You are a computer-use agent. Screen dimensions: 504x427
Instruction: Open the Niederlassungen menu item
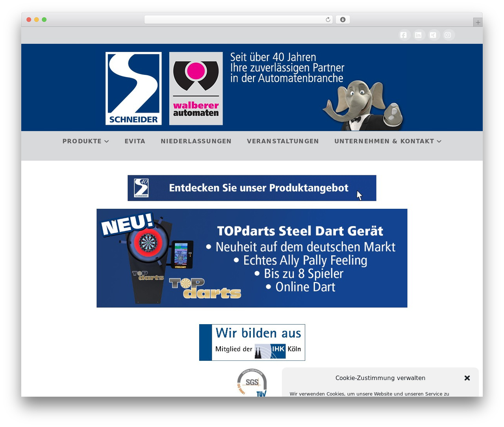196,141
